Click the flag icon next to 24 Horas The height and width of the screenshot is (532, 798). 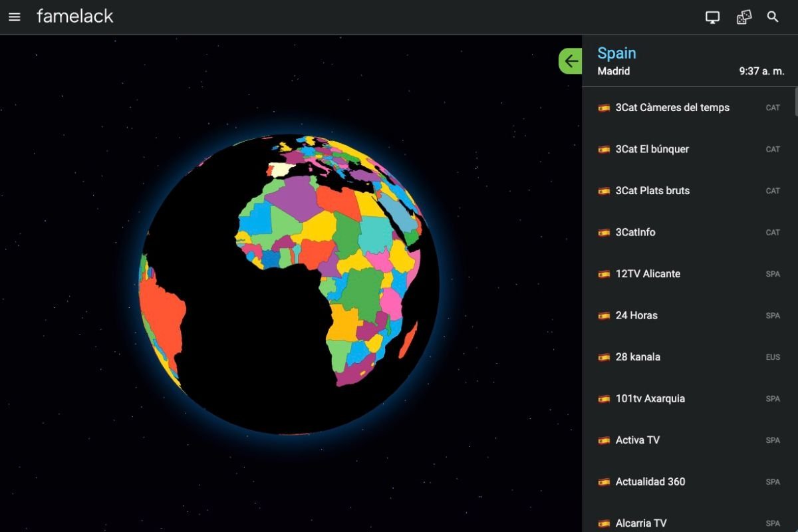point(604,316)
